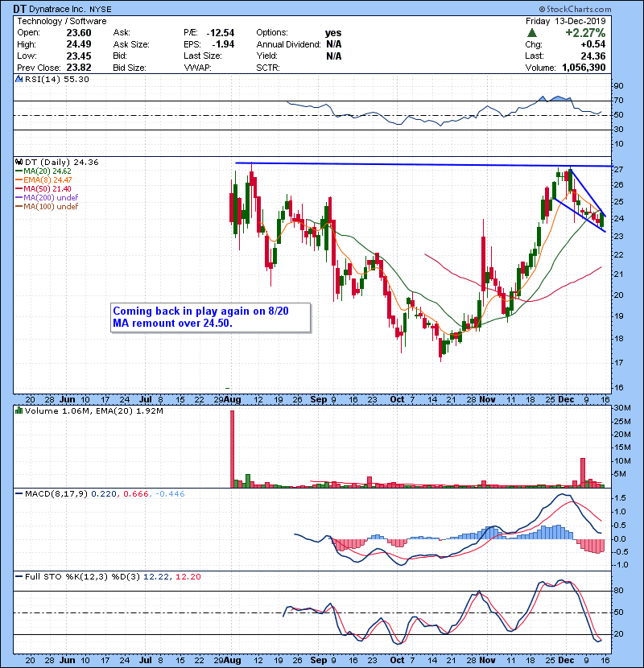Click the Dynatrace Inc. company name

56,9
